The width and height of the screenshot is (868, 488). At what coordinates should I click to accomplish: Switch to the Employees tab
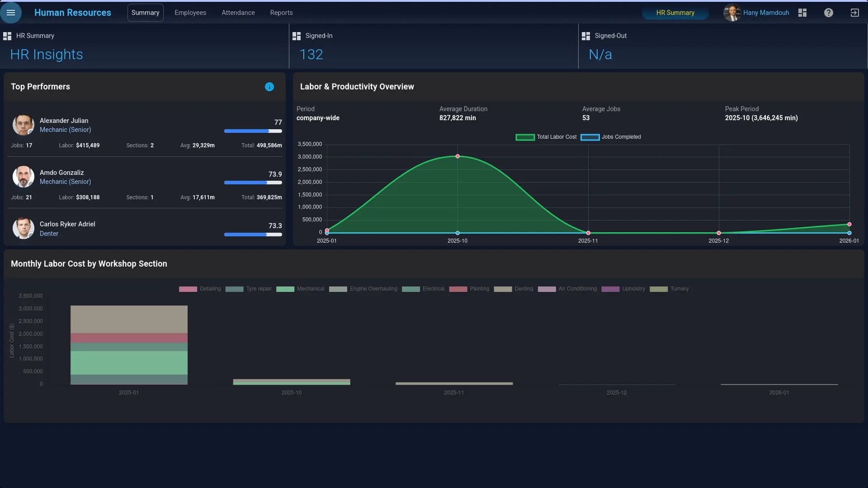[190, 13]
